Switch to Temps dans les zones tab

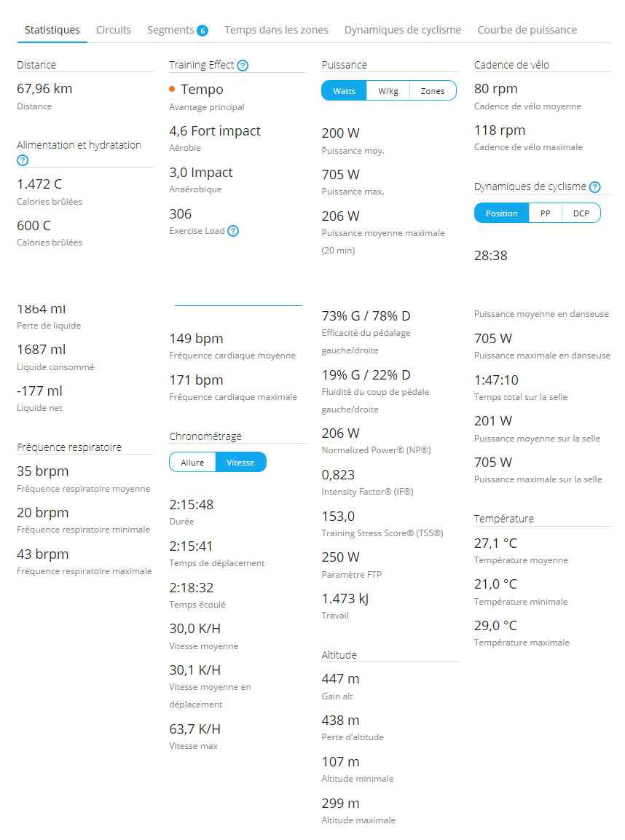(x=276, y=30)
